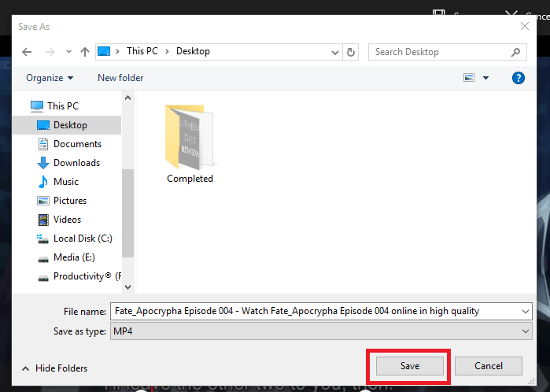
Task: Select the Productivity drive
Action: (87, 276)
